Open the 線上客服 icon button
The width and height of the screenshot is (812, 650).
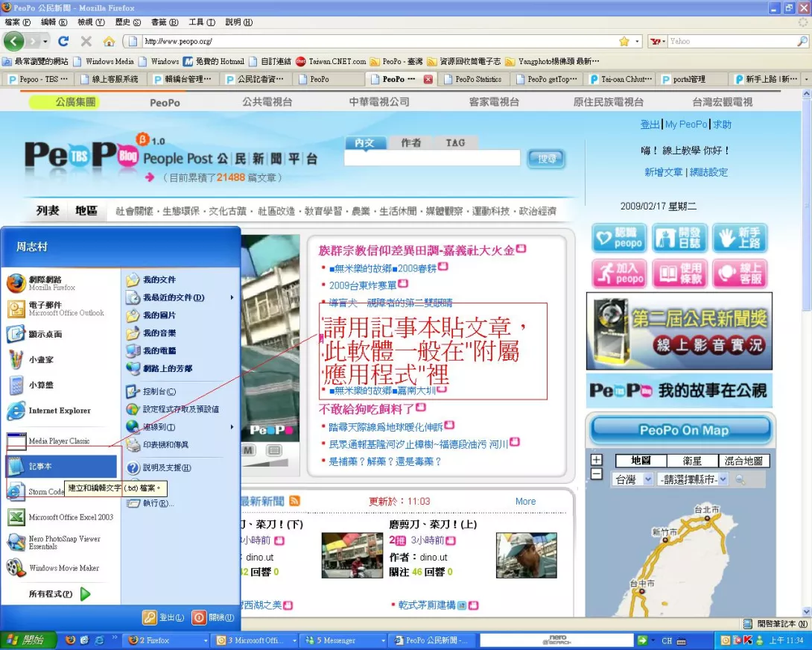(x=740, y=273)
